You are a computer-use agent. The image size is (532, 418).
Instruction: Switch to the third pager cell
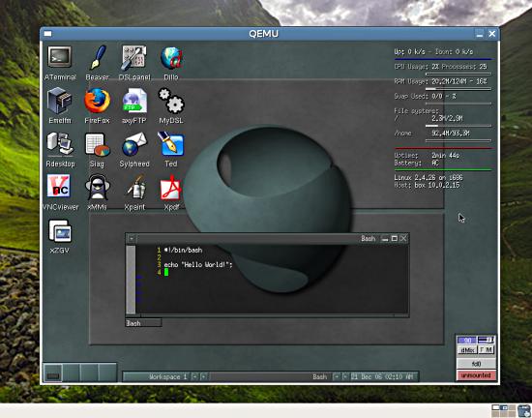[x=89, y=373]
